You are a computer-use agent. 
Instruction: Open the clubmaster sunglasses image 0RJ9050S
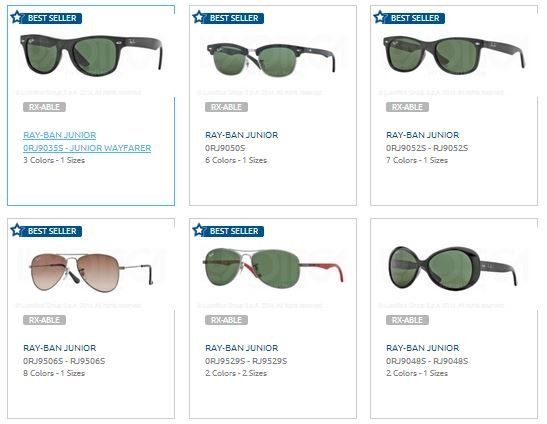pyautogui.click(x=271, y=59)
